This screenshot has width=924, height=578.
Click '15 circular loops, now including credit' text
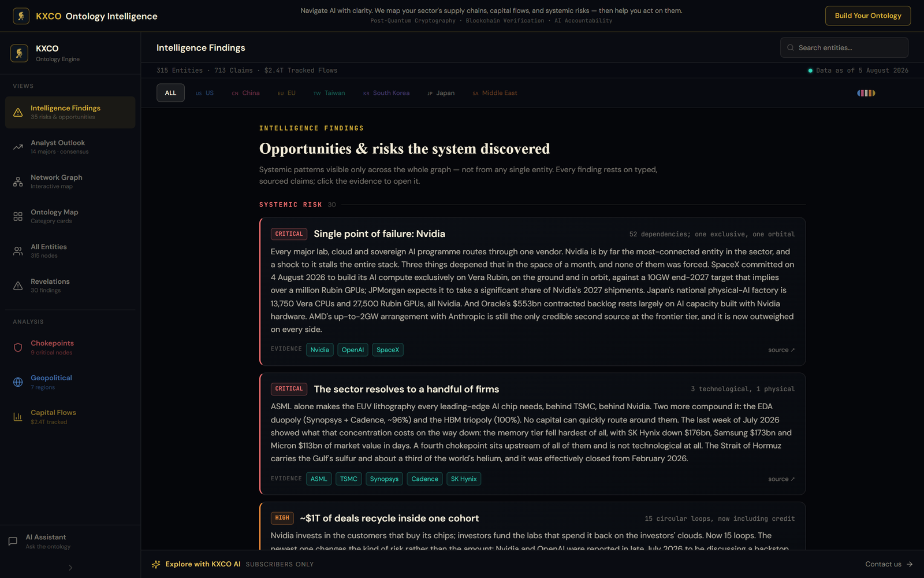[720, 518]
